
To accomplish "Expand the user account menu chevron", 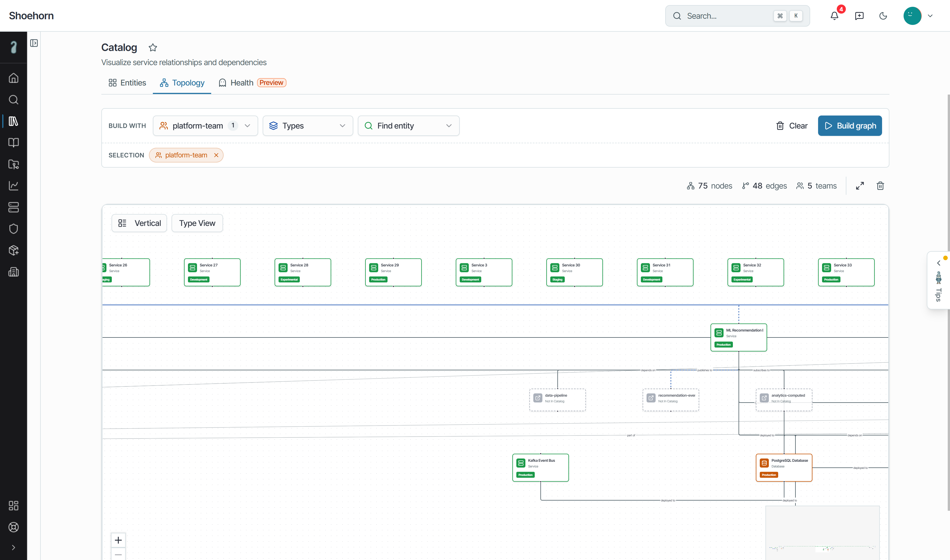I will pos(930,16).
